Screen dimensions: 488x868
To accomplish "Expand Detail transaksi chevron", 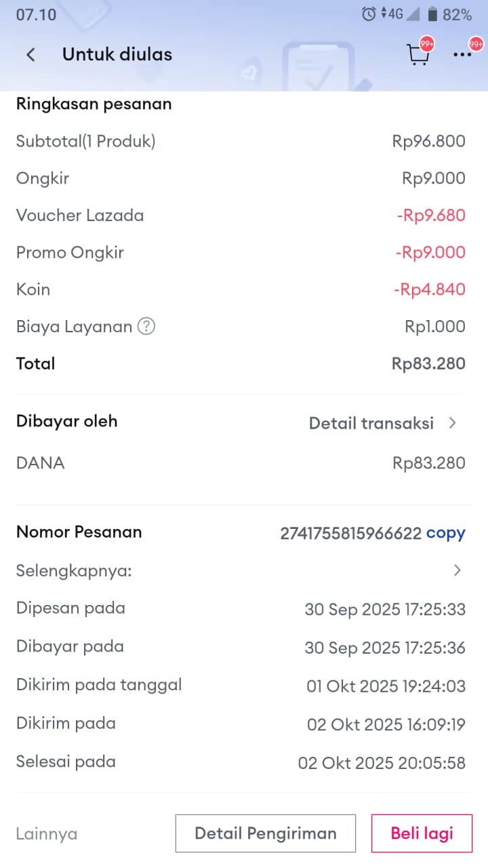I will pyautogui.click(x=453, y=423).
